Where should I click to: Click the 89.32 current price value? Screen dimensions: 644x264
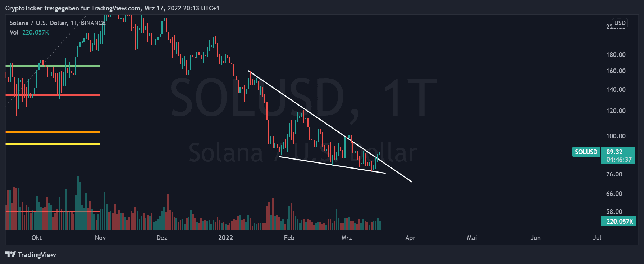pos(615,152)
